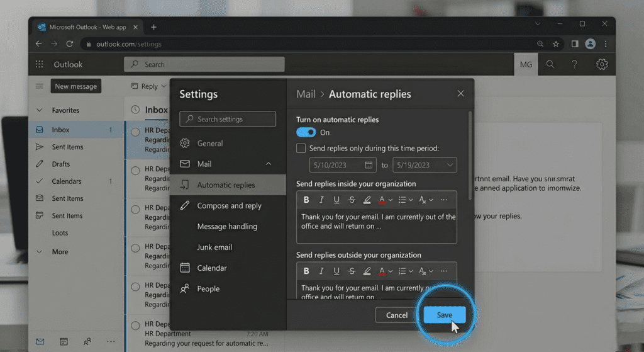This screenshot has width=644, height=352.
Task: Apply red font color in outside-organization editor
Action: 382,271
